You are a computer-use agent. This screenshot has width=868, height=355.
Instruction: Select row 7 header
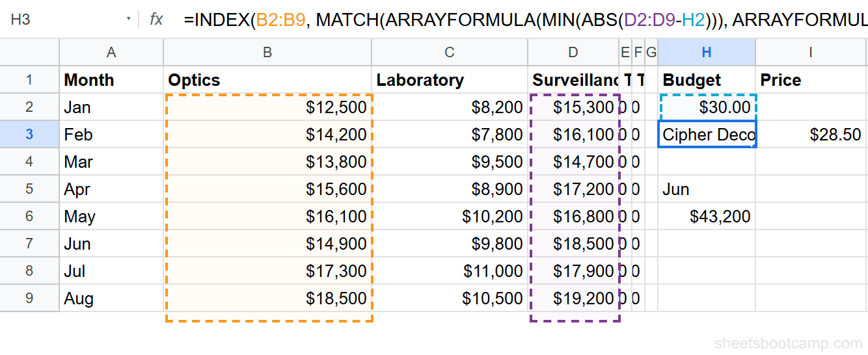click(x=29, y=244)
